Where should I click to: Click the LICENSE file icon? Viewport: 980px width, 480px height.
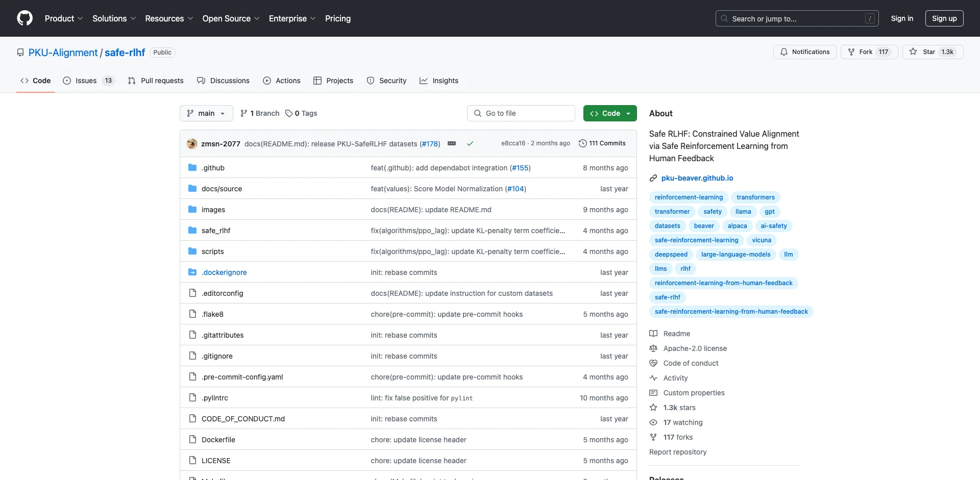point(192,461)
